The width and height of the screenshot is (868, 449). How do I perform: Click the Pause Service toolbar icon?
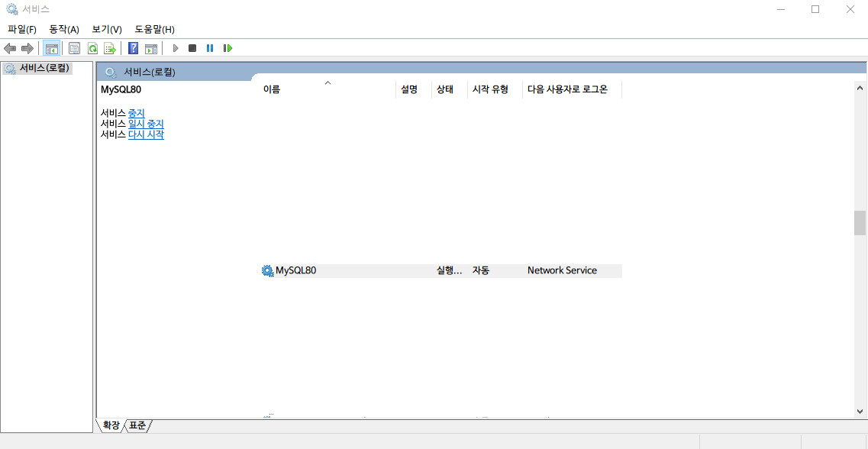(210, 48)
